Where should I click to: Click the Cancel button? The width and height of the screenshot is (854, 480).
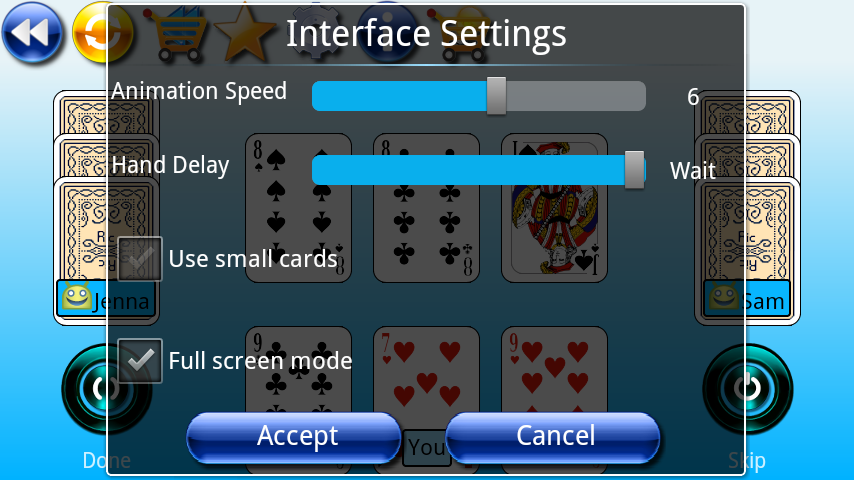(x=553, y=436)
